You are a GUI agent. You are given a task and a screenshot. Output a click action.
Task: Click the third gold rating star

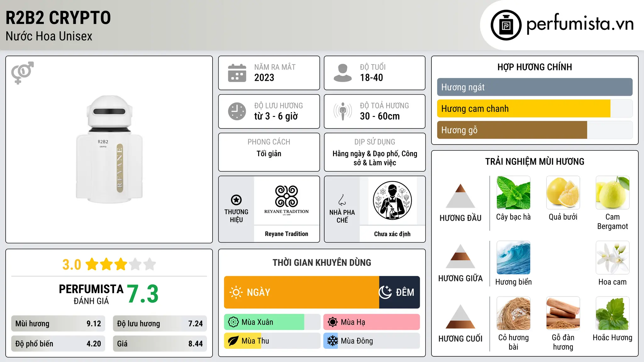[x=121, y=264]
